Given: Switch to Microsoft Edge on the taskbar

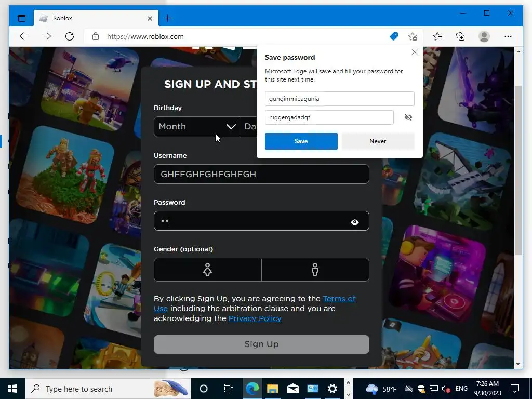Looking at the screenshot, I should pos(252,389).
